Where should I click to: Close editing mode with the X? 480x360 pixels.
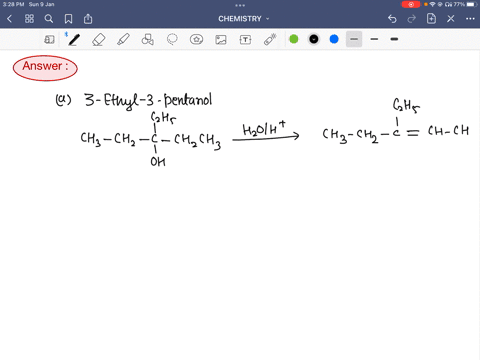click(451, 19)
